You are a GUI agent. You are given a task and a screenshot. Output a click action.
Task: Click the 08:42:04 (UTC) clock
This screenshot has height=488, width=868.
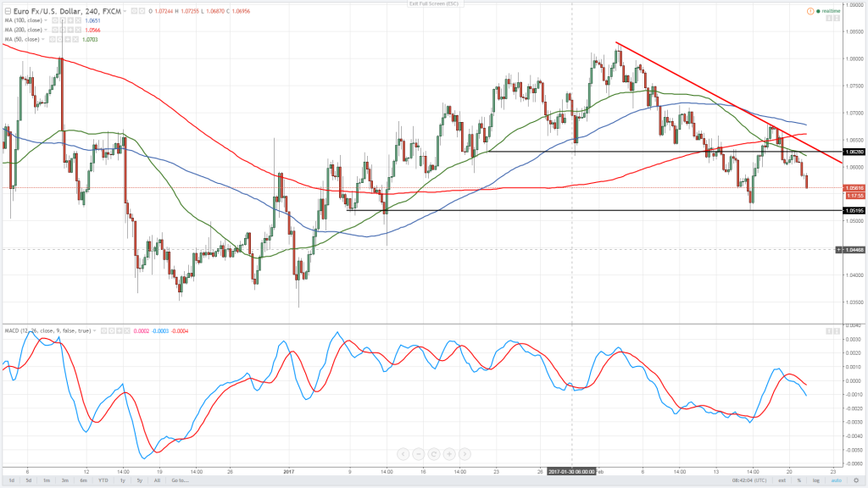[749, 480]
